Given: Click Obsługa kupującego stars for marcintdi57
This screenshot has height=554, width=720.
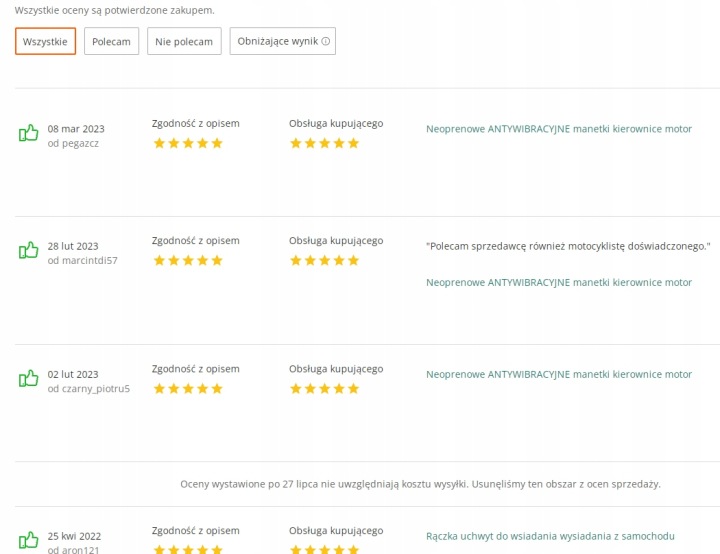Looking at the screenshot, I should (x=325, y=261).
